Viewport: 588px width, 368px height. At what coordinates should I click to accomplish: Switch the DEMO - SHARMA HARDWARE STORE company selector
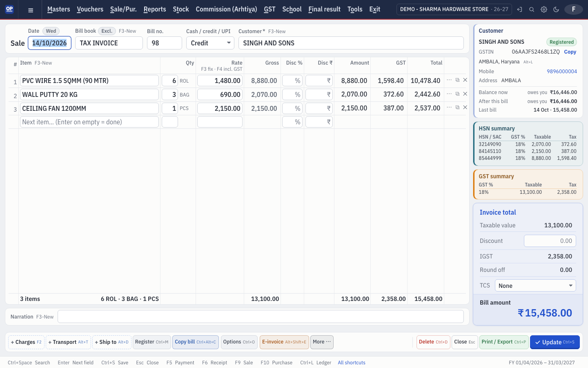click(x=454, y=9)
